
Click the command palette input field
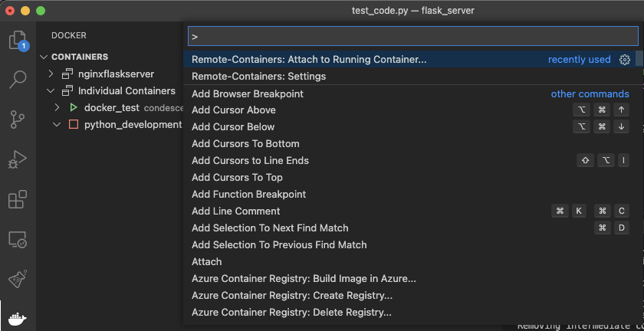tap(412, 36)
